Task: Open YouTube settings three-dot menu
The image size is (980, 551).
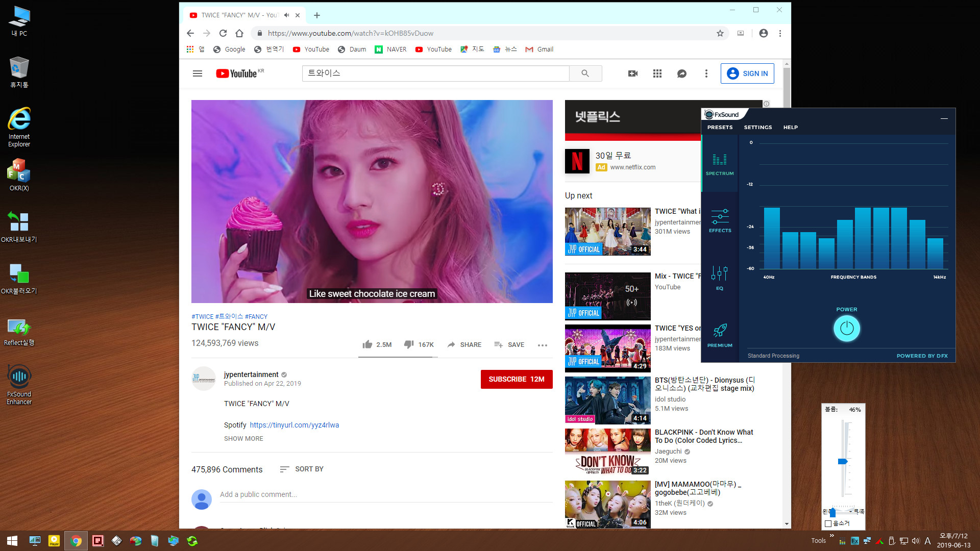Action: (x=706, y=73)
